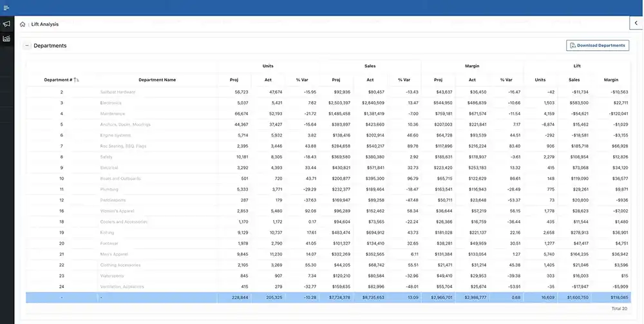Viewport: 644px width, 324px height.
Task: Click the highlighted totals row
Action: 322,298
